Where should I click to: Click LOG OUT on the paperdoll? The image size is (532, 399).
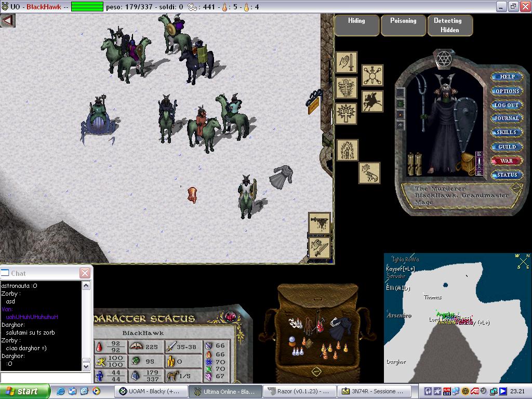point(507,105)
